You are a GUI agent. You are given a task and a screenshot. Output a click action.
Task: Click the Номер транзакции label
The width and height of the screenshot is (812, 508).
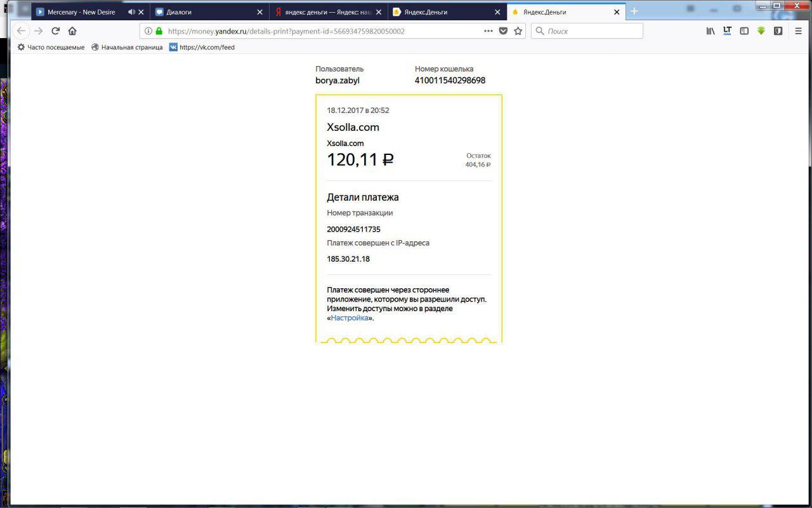[x=360, y=213]
